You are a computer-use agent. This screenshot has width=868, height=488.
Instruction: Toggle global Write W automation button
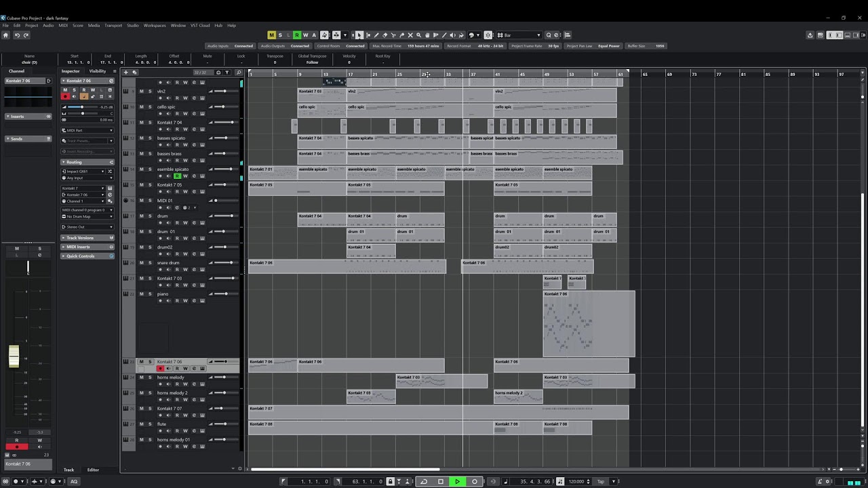pos(305,35)
